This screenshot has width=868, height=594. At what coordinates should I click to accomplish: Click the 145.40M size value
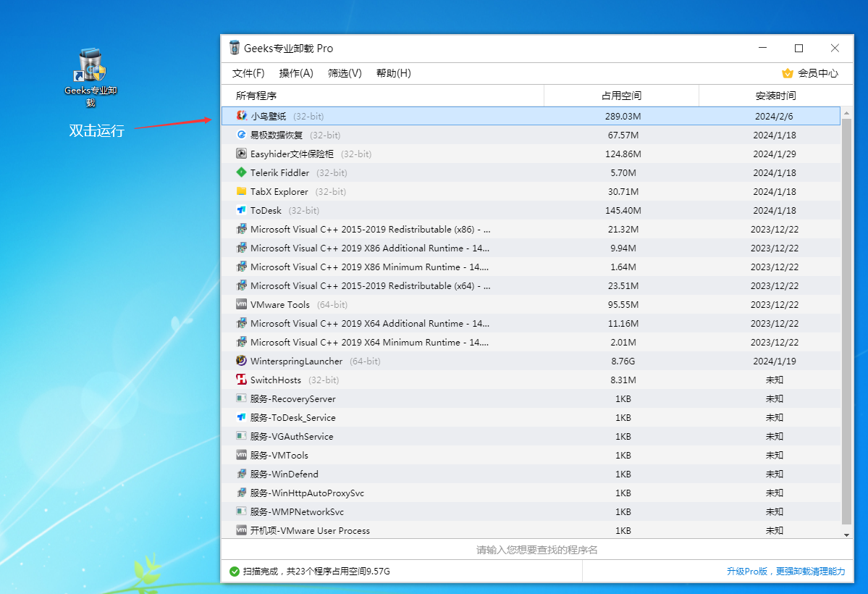click(x=623, y=211)
